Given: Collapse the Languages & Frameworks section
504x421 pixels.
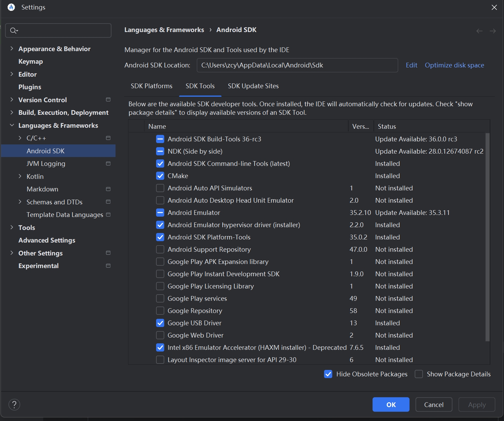Looking at the screenshot, I should click(x=11, y=125).
